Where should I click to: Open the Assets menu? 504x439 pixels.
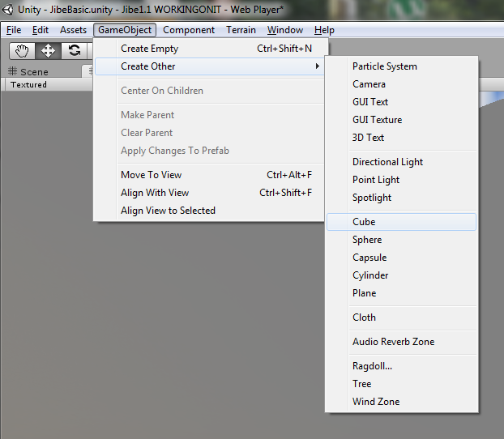(73, 30)
